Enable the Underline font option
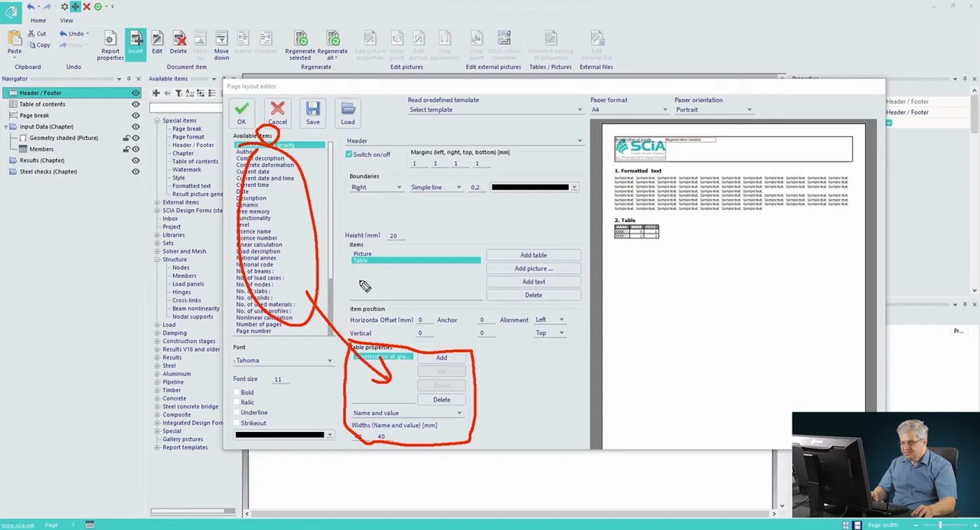Image resolution: width=980 pixels, height=530 pixels. (237, 413)
